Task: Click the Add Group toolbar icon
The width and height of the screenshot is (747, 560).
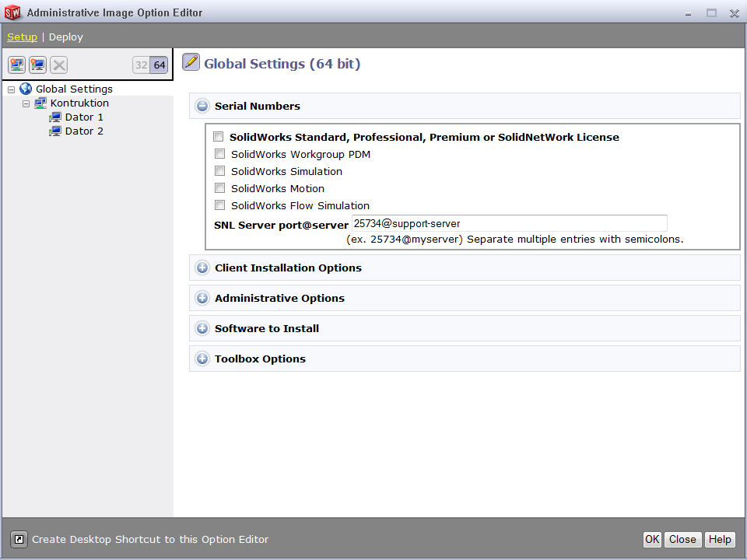Action: click(x=16, y=65)
